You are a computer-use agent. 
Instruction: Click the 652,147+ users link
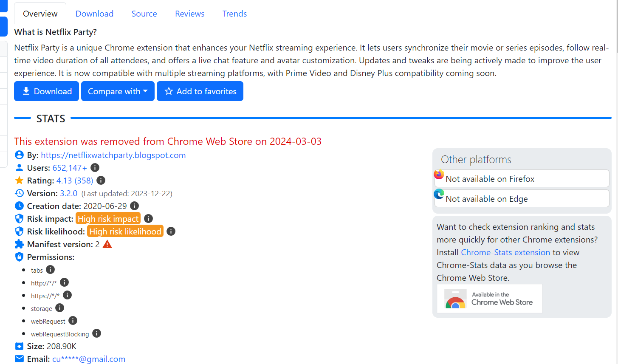pyautogui.click(x=70, y=168)
